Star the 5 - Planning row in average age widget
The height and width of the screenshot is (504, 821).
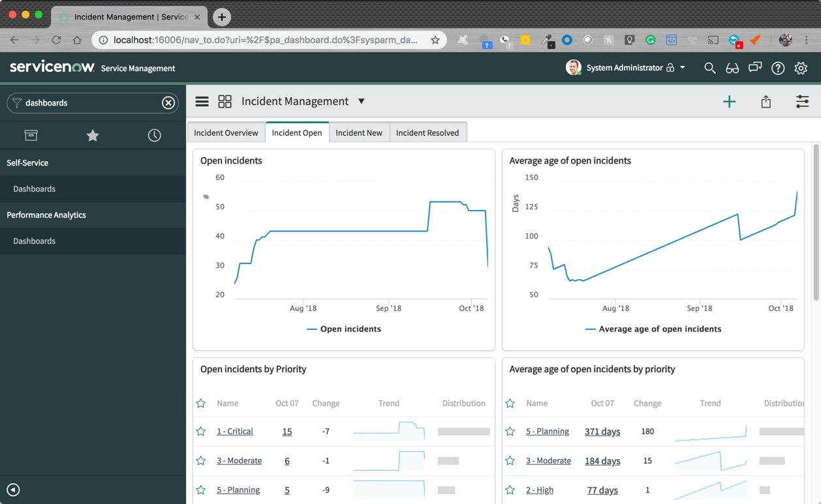510,431
